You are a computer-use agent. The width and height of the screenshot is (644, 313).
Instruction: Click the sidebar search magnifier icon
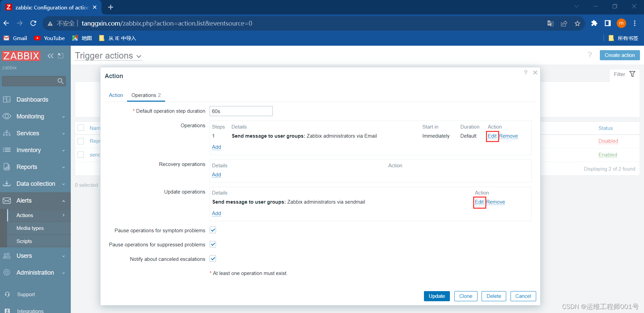[x=60, y=81]
